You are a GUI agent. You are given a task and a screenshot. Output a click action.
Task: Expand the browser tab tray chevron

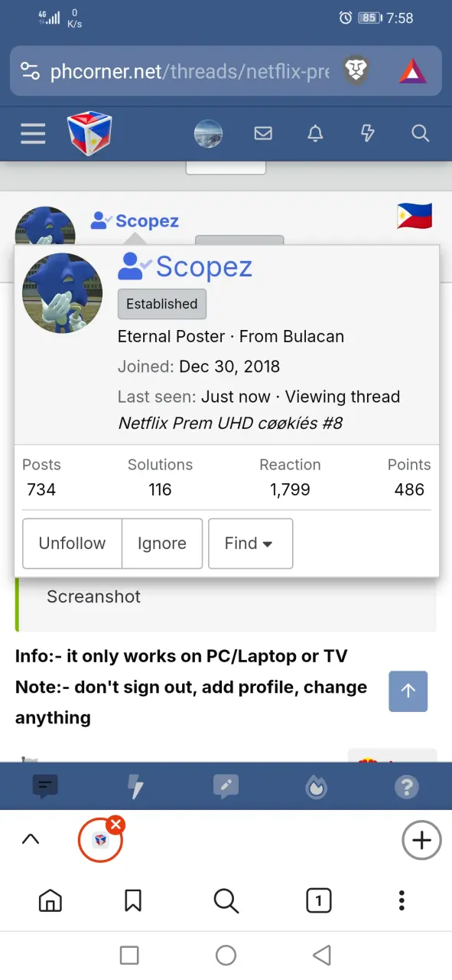(x=31, y=839)
